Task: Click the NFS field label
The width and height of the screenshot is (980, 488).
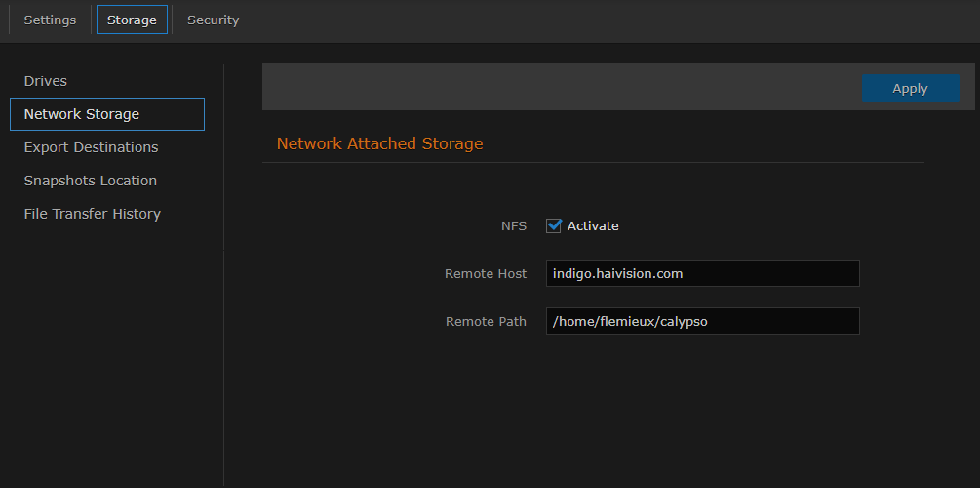Action: click(x=513, y=225)
